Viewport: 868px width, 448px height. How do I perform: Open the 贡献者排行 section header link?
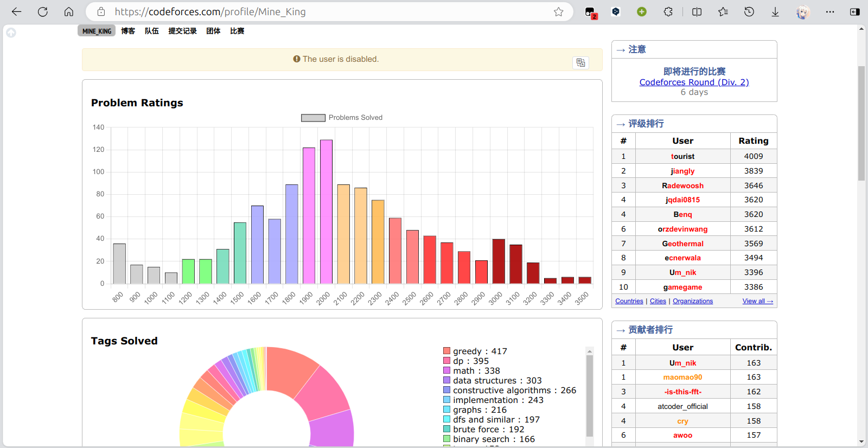pos(650,330)
